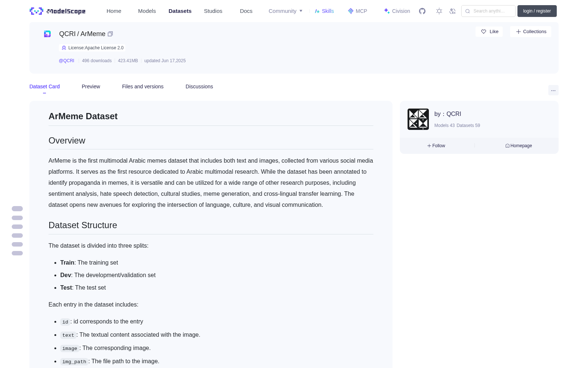Open the Docs section
The height and width of the screenshot is (368, 588).
tap(246, 11)
